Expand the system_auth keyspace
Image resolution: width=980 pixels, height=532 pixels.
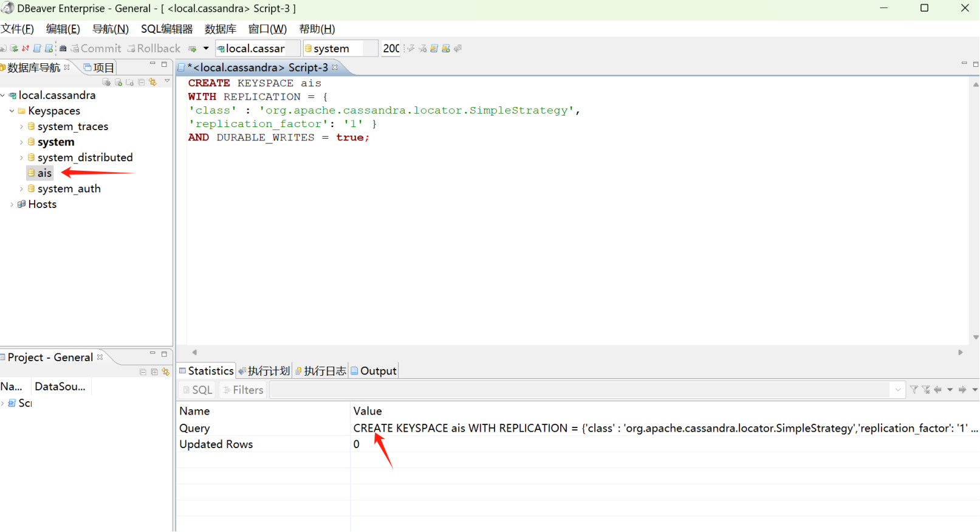point(21,189)
